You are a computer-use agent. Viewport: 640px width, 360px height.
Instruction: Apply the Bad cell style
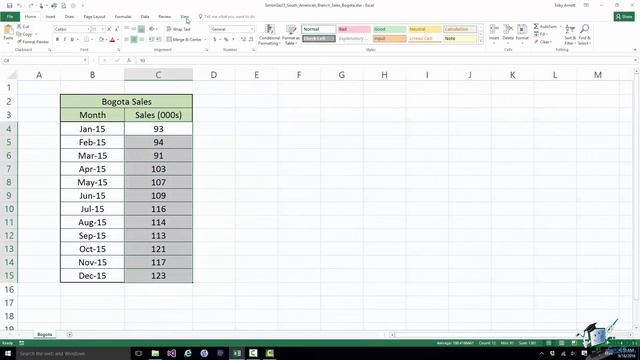click(354, 29)
